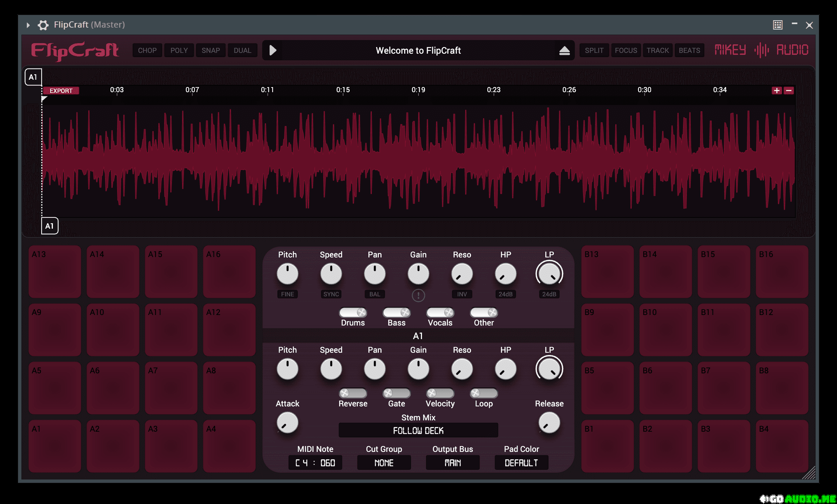Screen dimensions: 837x504
Task: Expand the plugin menu arrow in the title bar
Action: coord(28,25)
